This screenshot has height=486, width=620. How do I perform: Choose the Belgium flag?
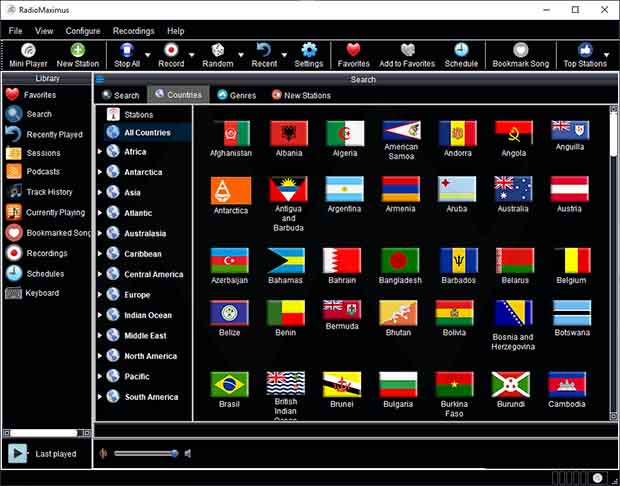(572, 260)
